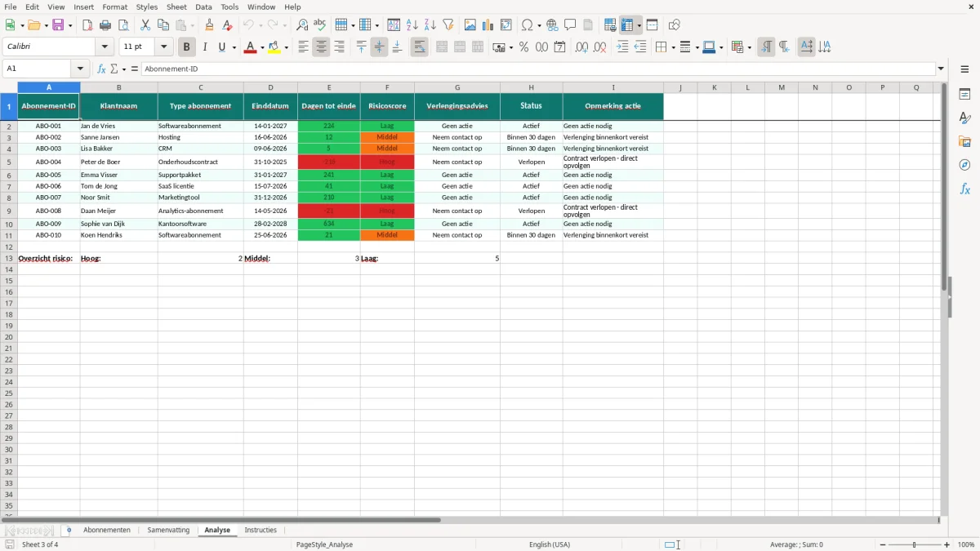Insert Comment speech bubble icon
Image resolution: width=980 pixels, height=551 pixels.
click(570, 25)
